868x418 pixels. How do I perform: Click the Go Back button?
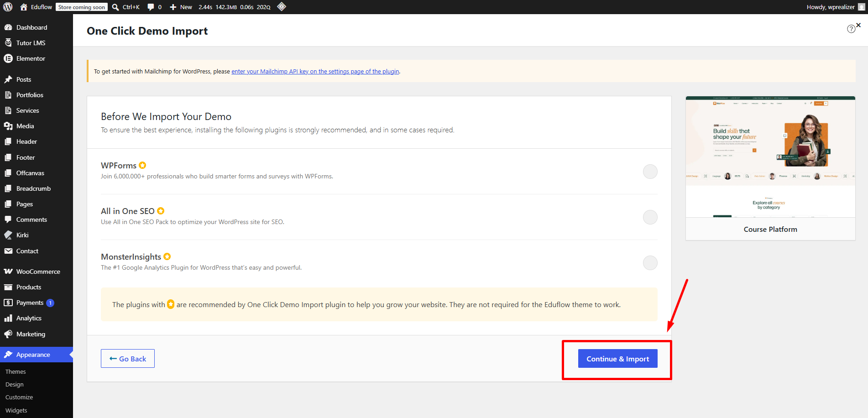(x=128, y=359)
